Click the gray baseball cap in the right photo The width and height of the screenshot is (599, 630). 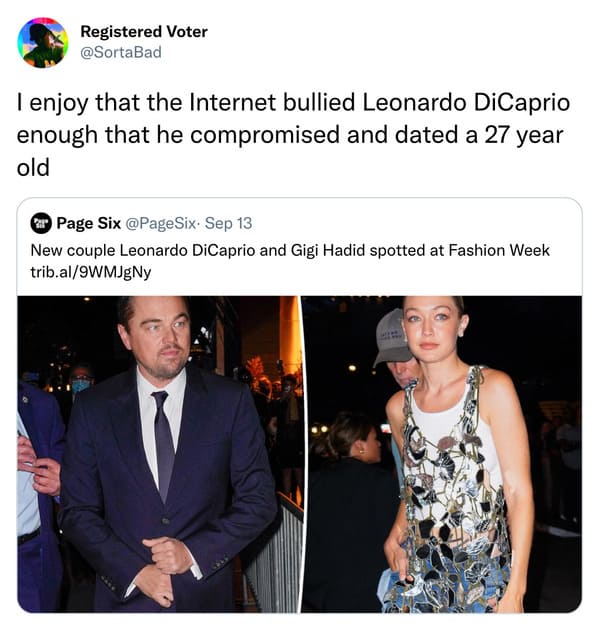[390, 338]
